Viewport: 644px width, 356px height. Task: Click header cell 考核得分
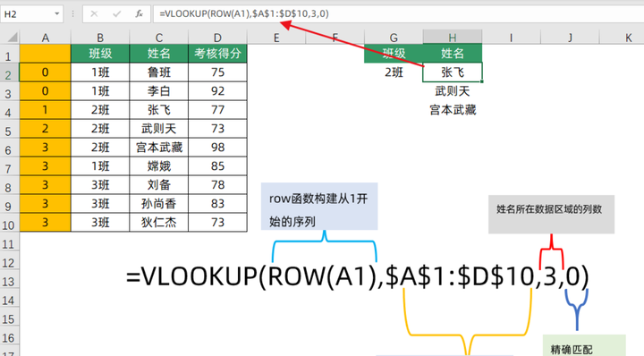click(217, 54)
